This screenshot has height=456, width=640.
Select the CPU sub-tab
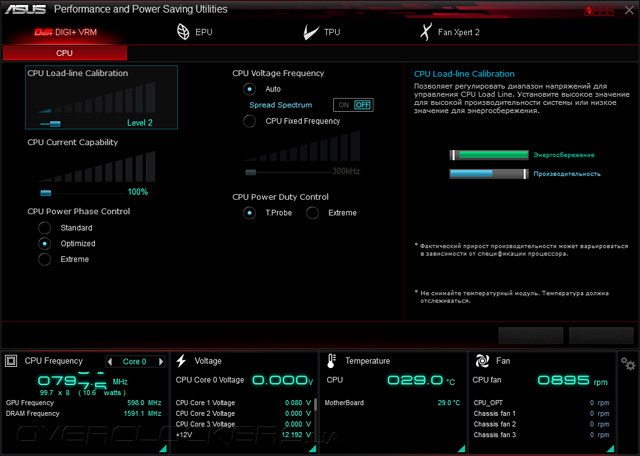click(65, 53)
